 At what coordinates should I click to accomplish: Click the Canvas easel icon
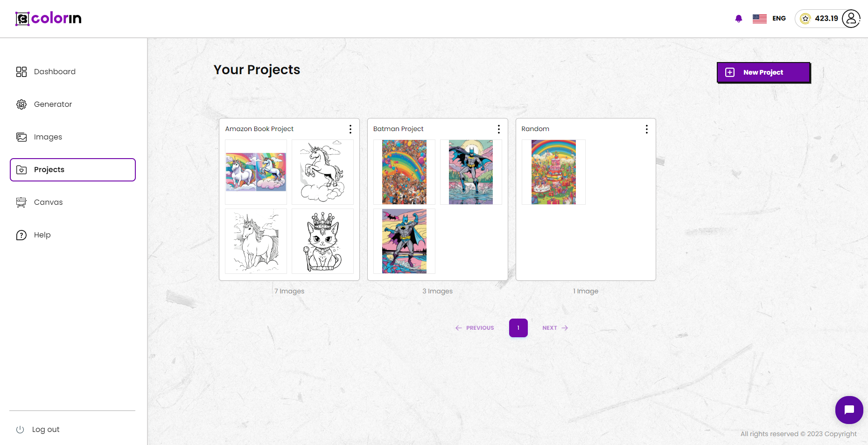(21, 202)
